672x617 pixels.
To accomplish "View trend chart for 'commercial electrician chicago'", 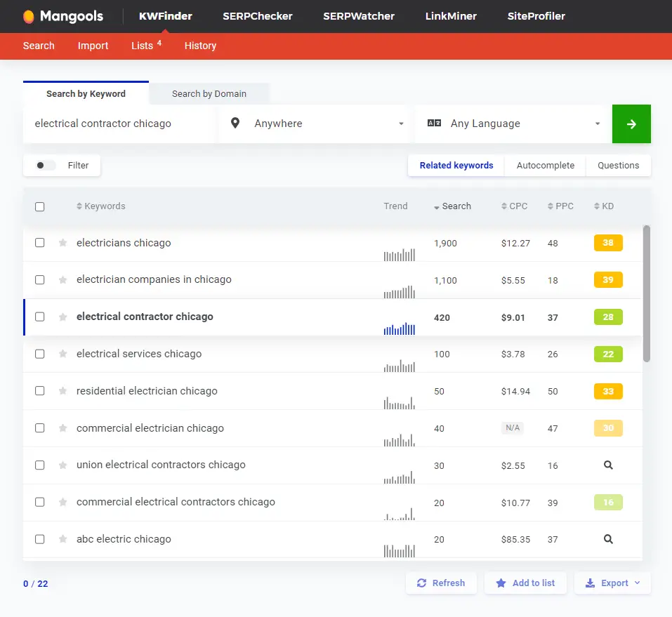I will click(x=400, y=440).
